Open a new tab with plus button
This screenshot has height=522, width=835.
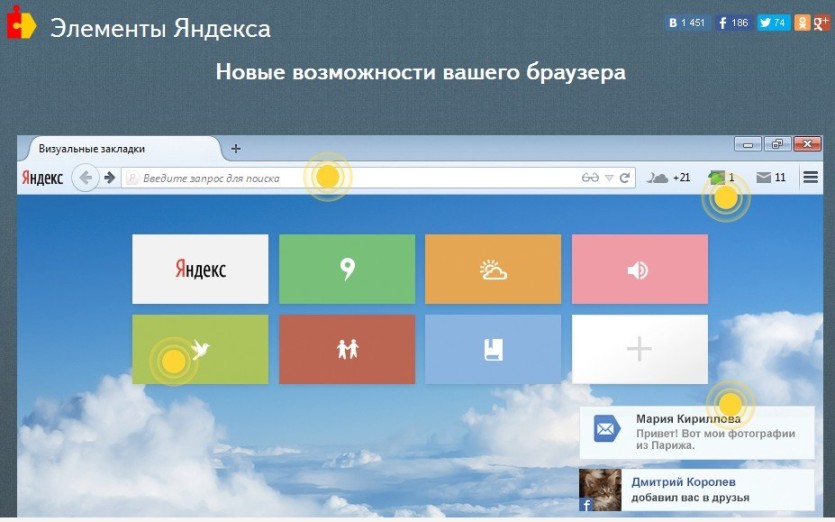pyautogui.click(x=236, y=149)
